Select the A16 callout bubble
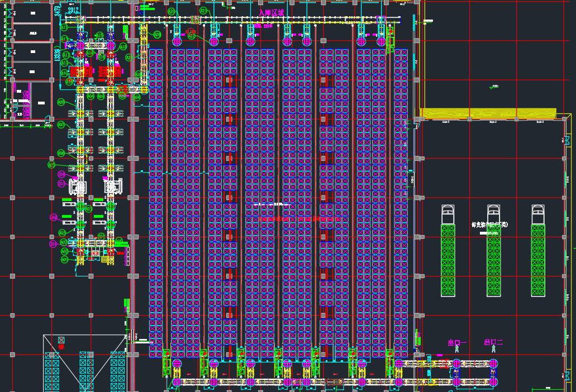 click(x=101, y=57)
